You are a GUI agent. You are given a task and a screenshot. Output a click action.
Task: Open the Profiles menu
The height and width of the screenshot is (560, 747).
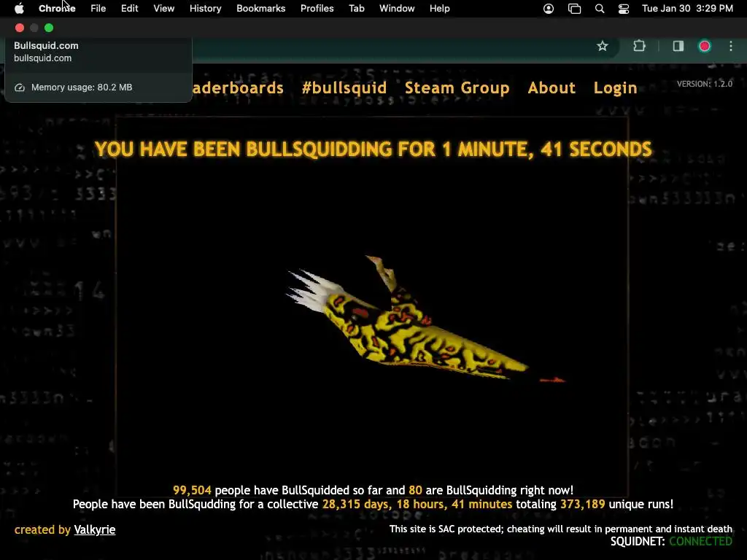pos(317,9)
